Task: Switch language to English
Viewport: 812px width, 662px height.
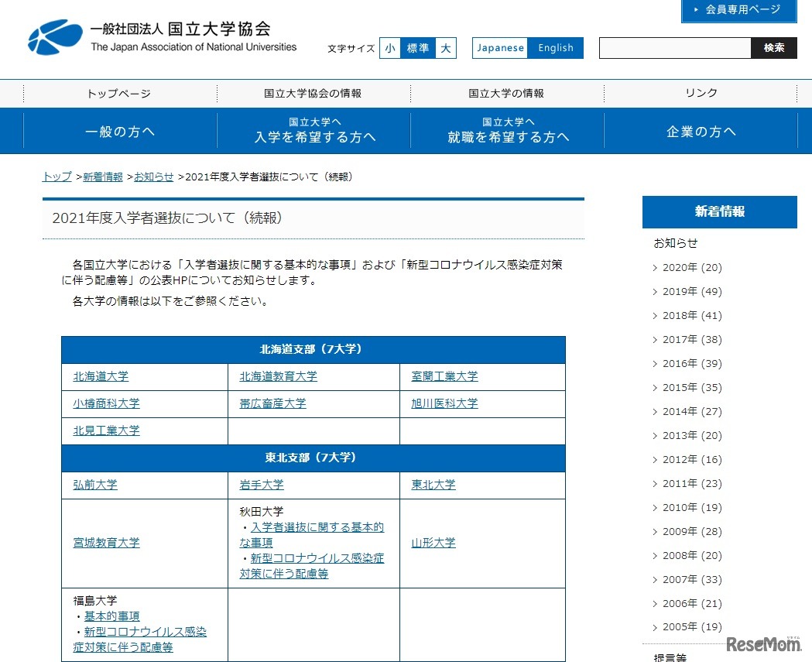Action: click(x=556, y=47)
